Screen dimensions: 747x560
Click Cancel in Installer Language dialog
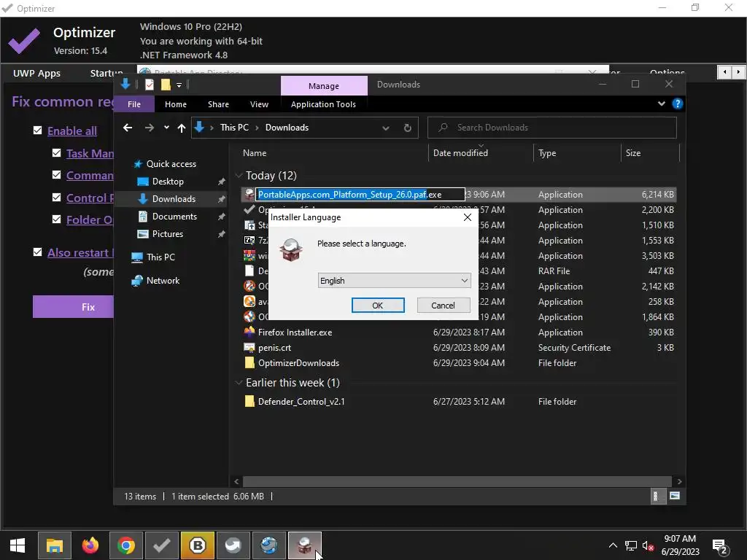coord(443,306)
